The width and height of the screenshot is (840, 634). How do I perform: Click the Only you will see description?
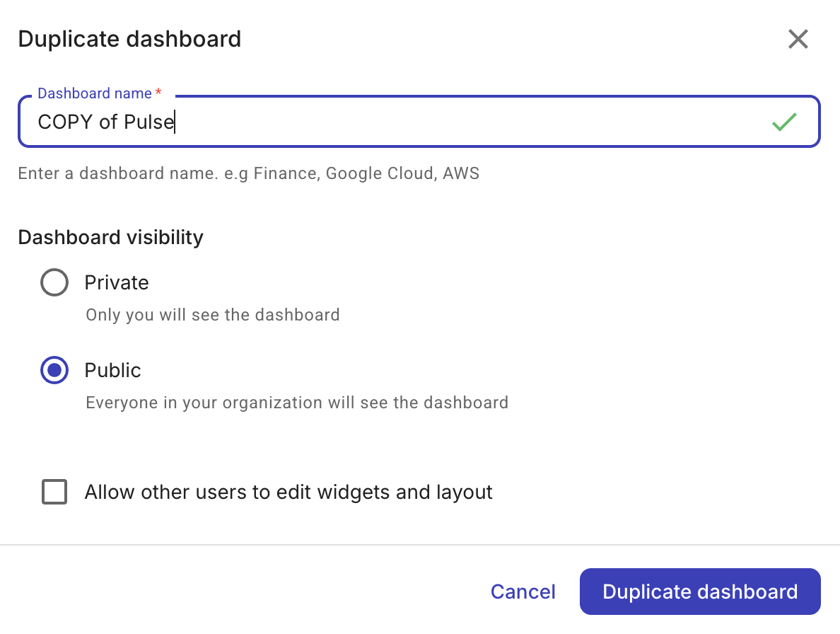pyautogui.click(x=212, y=315)
